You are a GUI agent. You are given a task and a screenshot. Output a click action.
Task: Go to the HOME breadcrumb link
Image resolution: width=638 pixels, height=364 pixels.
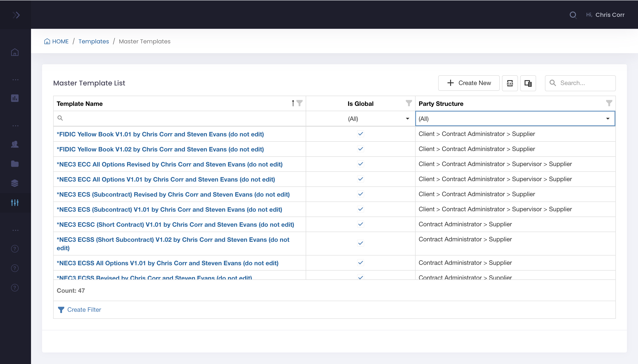[x=60, y=41]
